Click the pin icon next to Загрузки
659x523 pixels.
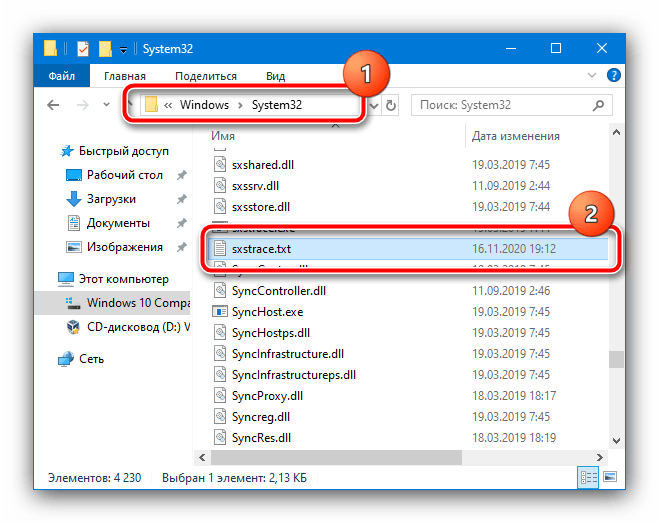[x=182, y=199]
